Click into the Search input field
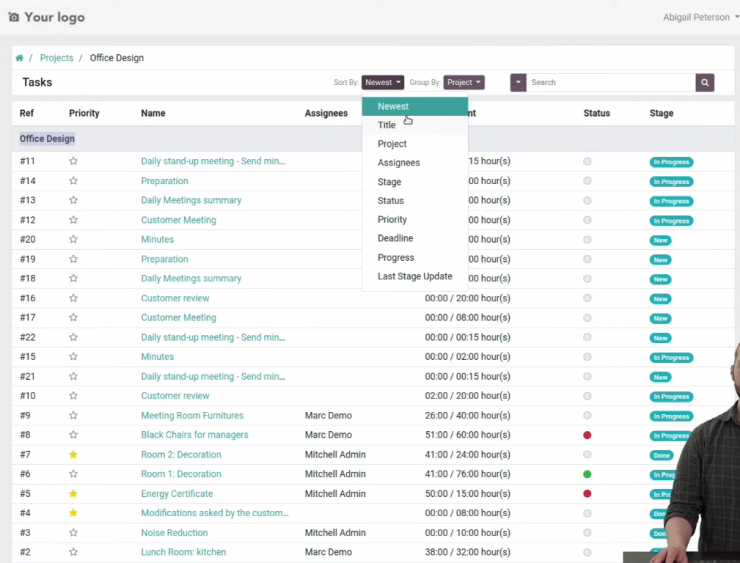Screen dimensions: 740x563 (611, 83)
